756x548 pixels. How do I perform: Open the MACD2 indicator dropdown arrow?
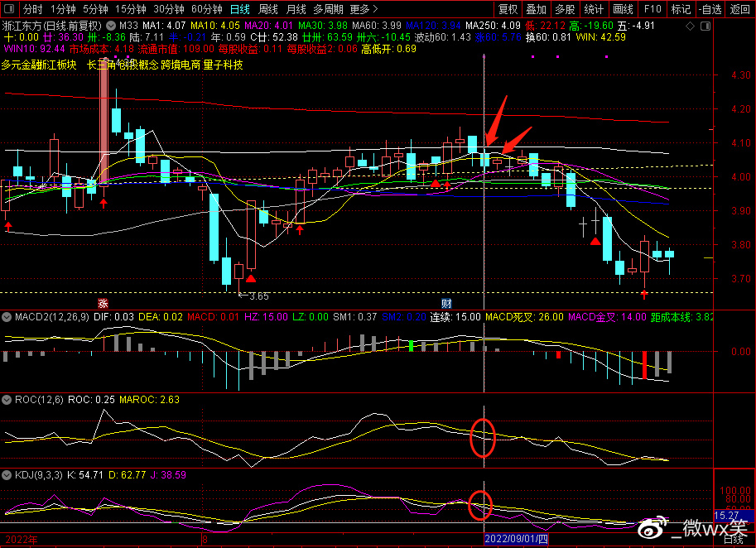coord(7,317)
